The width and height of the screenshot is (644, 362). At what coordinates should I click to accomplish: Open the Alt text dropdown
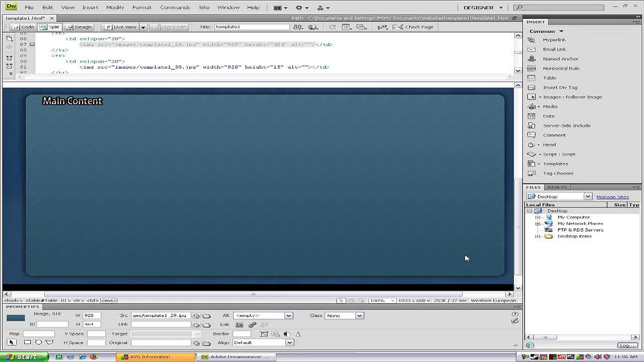click(288, 316)
